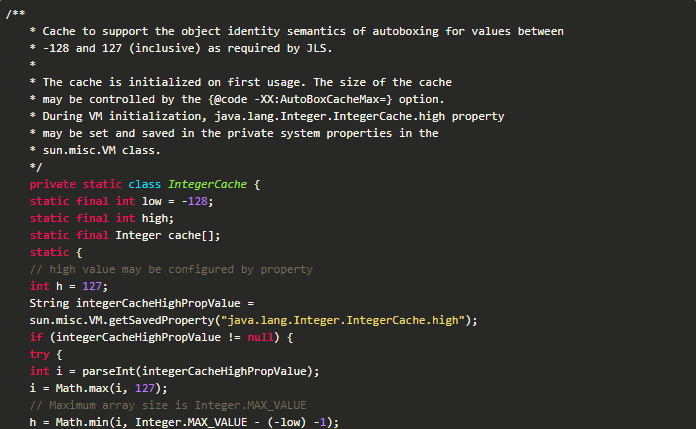Click the line 'int h = 127;'
Screen dimensions: 697x429
(x=69, y=286)
